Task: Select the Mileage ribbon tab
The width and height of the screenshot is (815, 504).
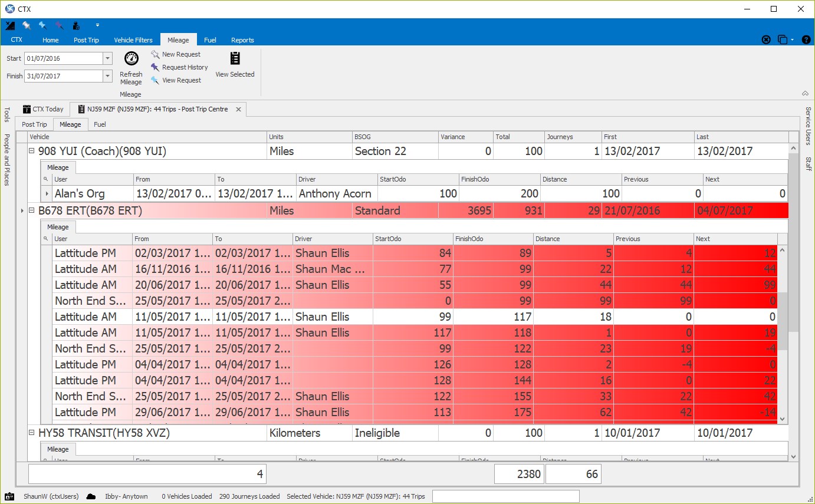Action: click(178, 40)
